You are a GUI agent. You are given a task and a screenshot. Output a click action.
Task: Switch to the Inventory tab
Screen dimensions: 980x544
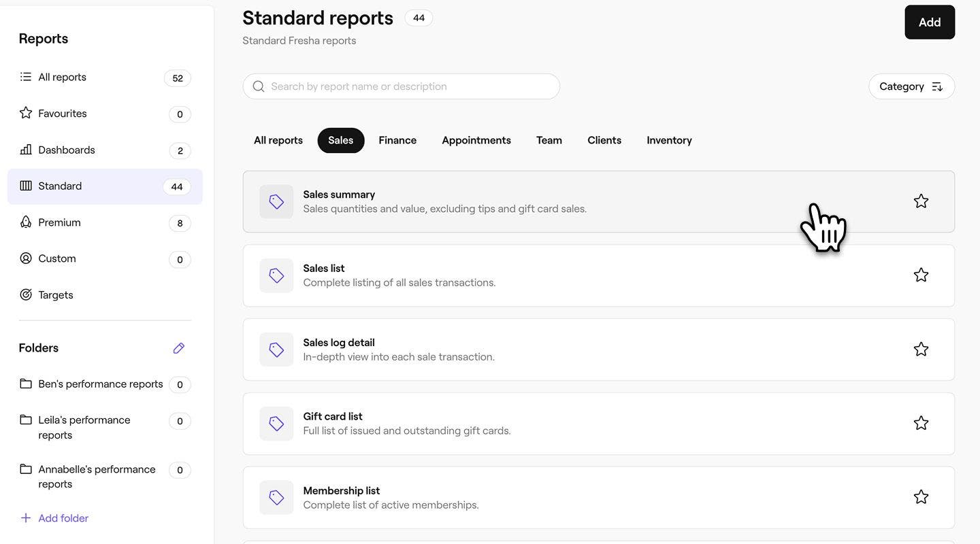coord(669,140)
